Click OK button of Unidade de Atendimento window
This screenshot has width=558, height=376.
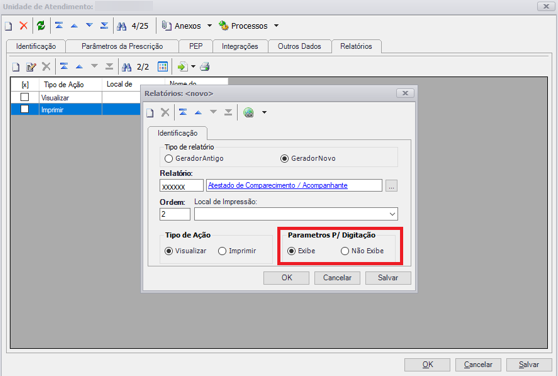pos(427,365)
